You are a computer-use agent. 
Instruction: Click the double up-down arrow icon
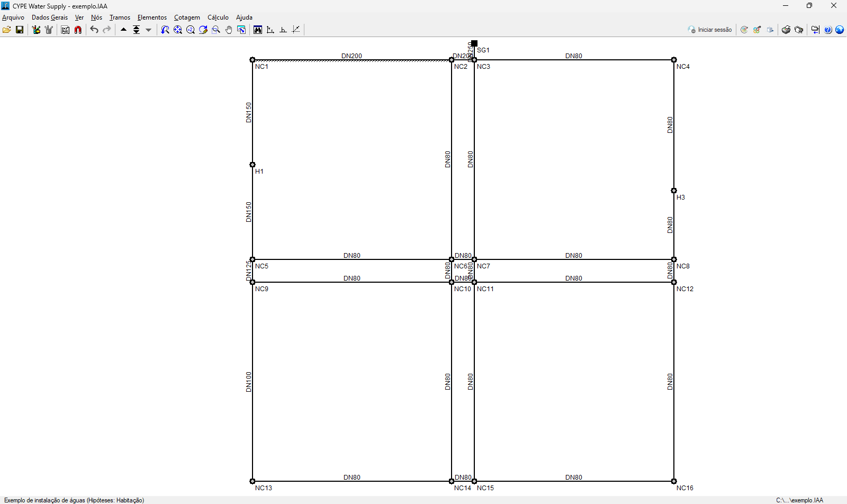click(136, 30)
